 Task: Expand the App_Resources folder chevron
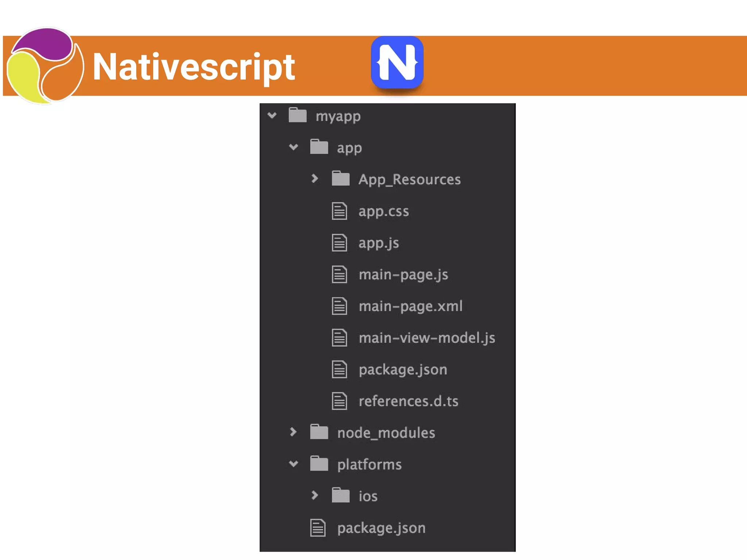(x=315, y=179)
